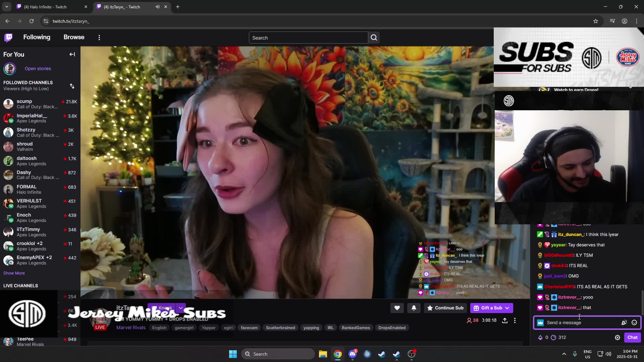
Task: Focus the Twitch search field
Action: [x=308, y=38]
